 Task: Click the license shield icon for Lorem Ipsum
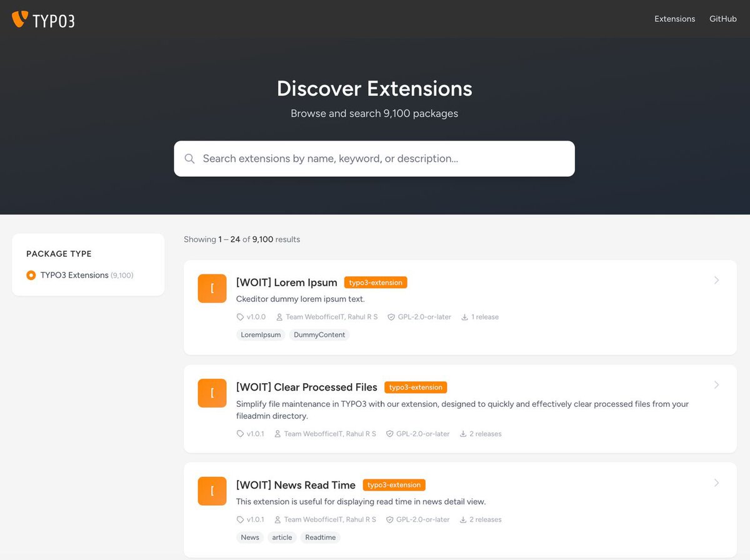click(x=391, y=317)
